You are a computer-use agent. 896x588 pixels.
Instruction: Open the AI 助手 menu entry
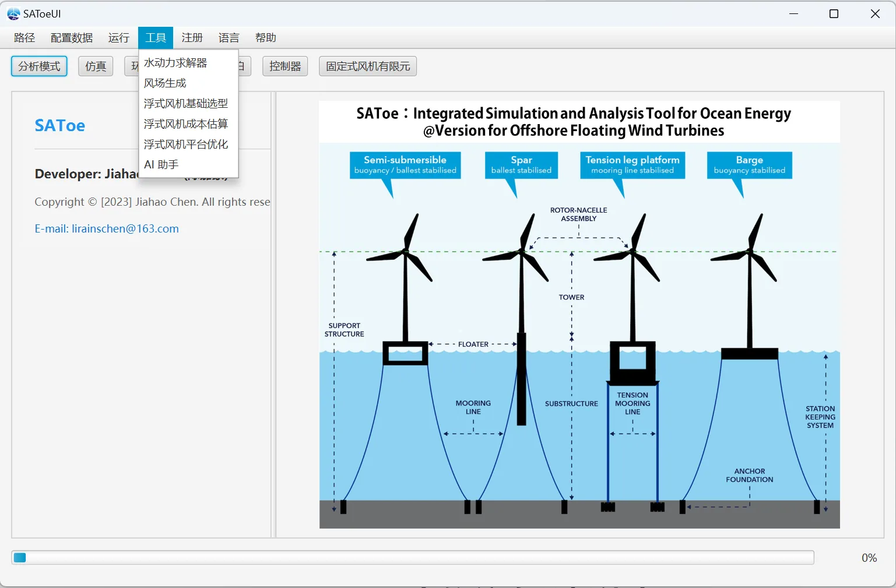(189, 165)
